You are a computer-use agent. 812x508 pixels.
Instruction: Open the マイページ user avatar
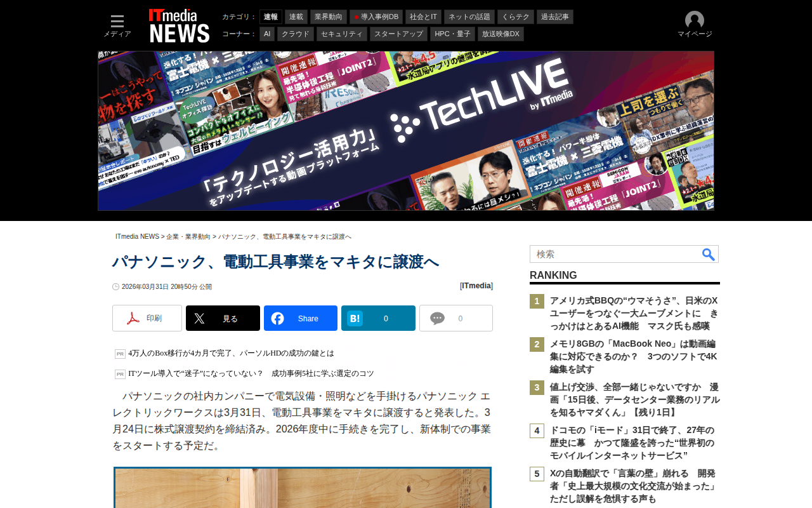[695, 25]
